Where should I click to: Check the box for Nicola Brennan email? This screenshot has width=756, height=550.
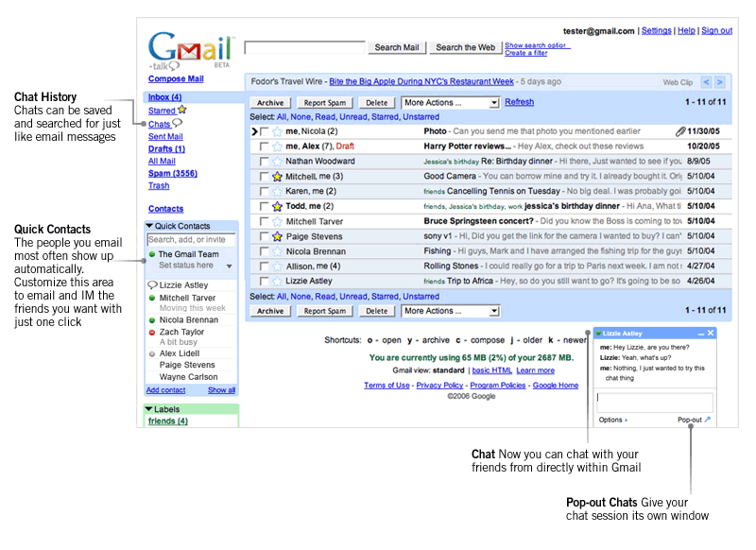coord(264,251)
